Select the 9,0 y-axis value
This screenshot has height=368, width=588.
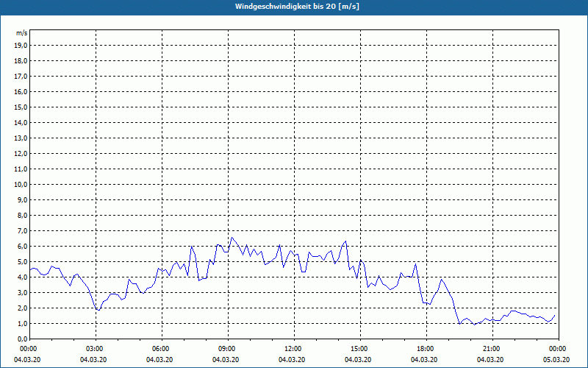(22, 199)
